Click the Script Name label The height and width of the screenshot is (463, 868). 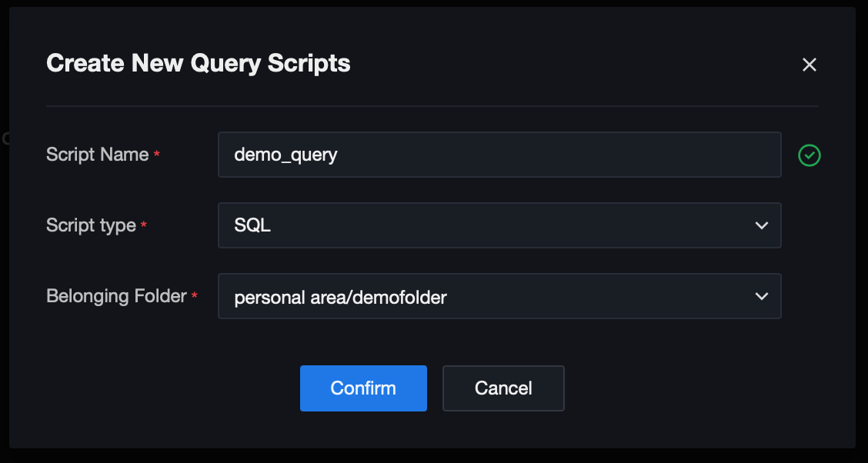pos(97,155)
